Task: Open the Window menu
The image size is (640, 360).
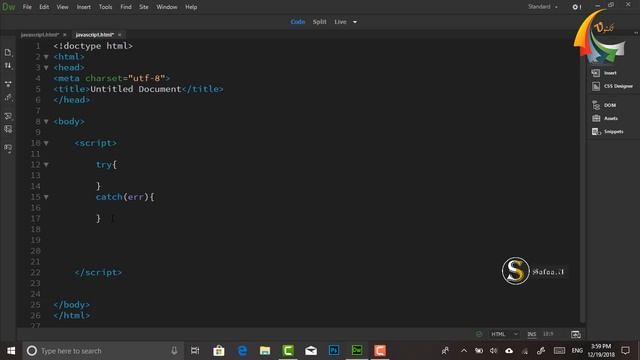Action: point(167,7)
